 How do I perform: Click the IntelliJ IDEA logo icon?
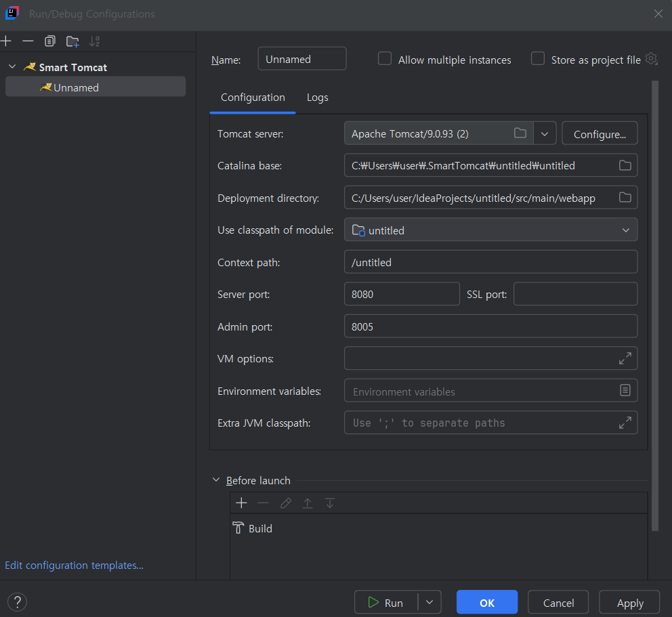tap(12, 14)
